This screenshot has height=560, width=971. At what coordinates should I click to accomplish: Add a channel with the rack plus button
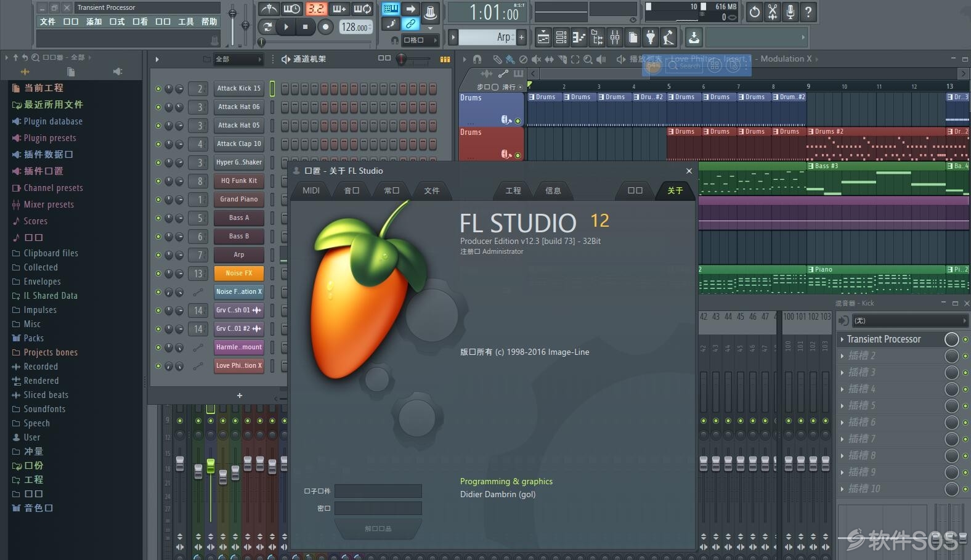(240, 396)
